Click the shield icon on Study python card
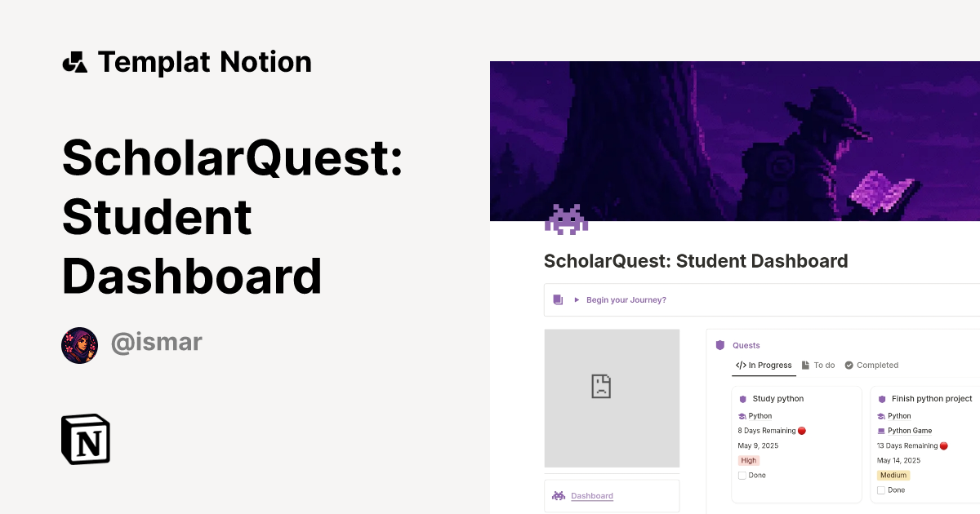Image resolution: width=980 pixels, height=514 pixels. coord(742,398)
